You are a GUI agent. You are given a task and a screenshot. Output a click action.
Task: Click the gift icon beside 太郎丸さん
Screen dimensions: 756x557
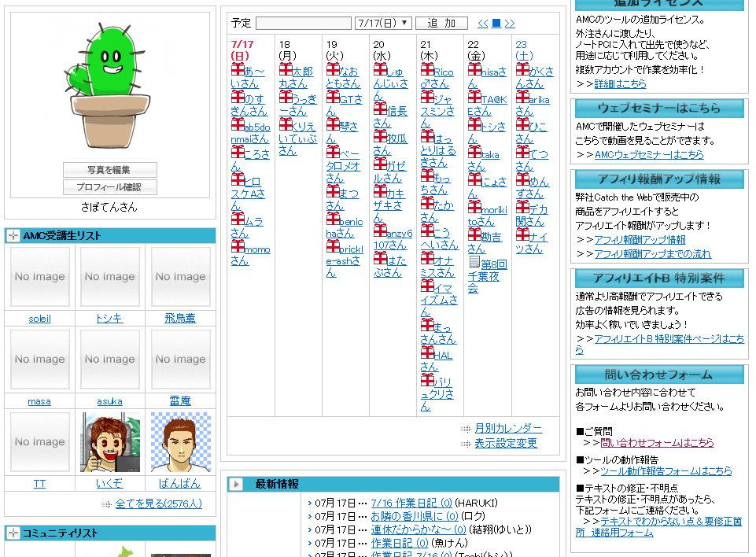coord(285,70)
